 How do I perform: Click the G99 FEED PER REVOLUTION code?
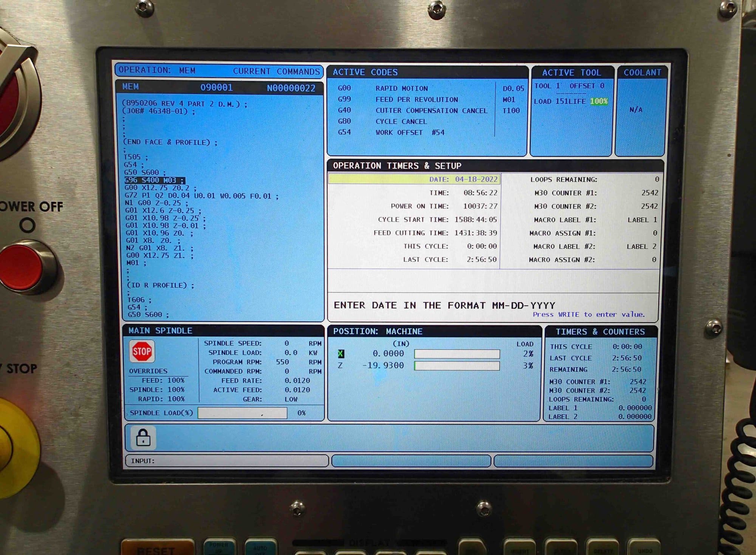398,99
